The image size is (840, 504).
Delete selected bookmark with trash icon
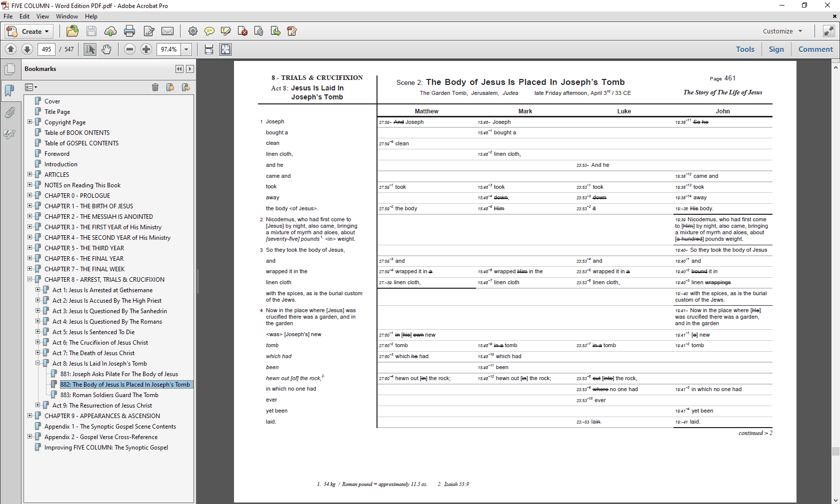pos(155,87)
